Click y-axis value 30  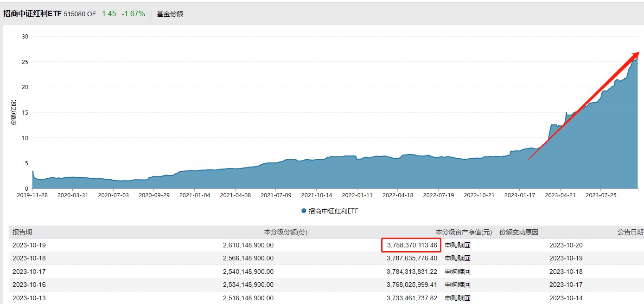coord(25,37)
